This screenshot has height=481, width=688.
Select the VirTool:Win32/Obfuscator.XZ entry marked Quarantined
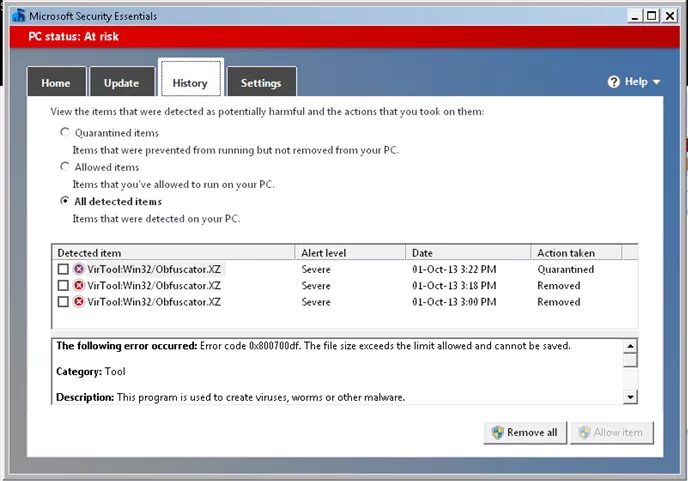[154, 269]
